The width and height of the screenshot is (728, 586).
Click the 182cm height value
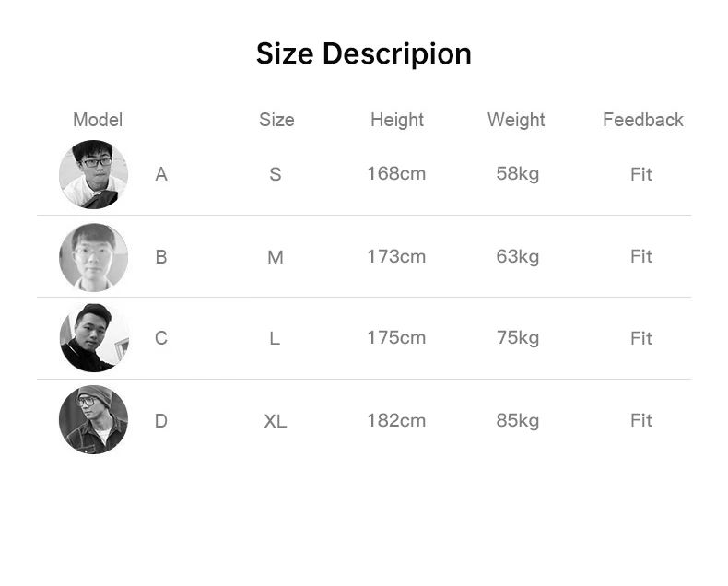click(396, 420)
